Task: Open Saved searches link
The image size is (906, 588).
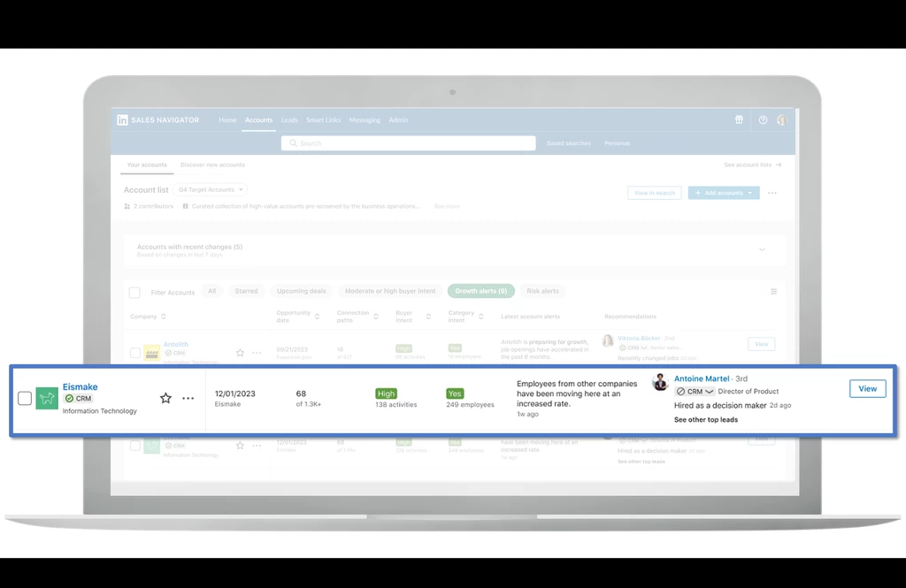Action: pos(569,143)
